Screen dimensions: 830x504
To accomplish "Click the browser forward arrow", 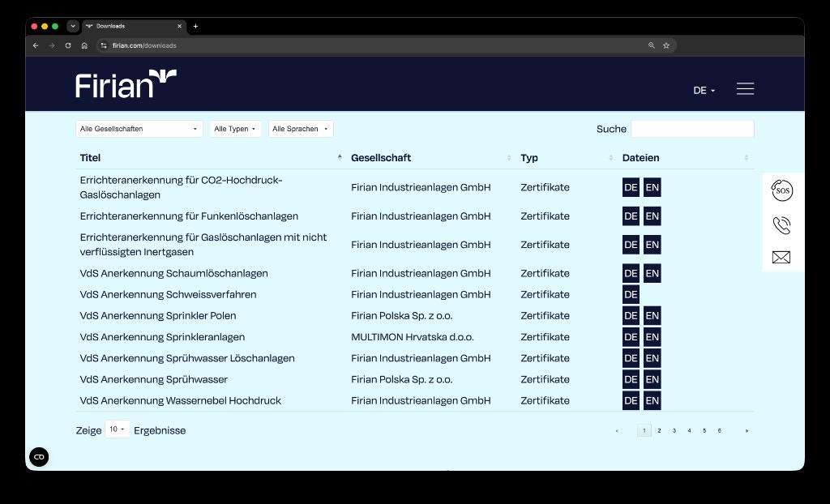I will point(52,45).
